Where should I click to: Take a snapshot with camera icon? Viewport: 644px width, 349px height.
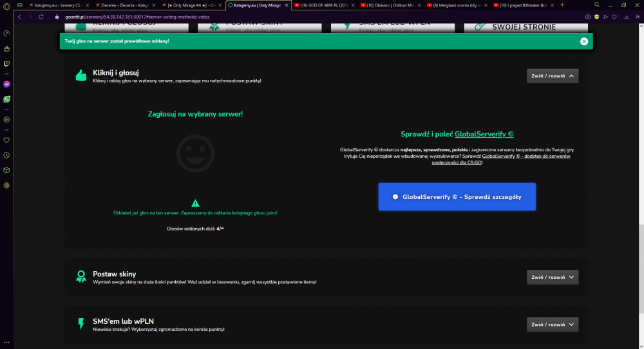[588, 17]
